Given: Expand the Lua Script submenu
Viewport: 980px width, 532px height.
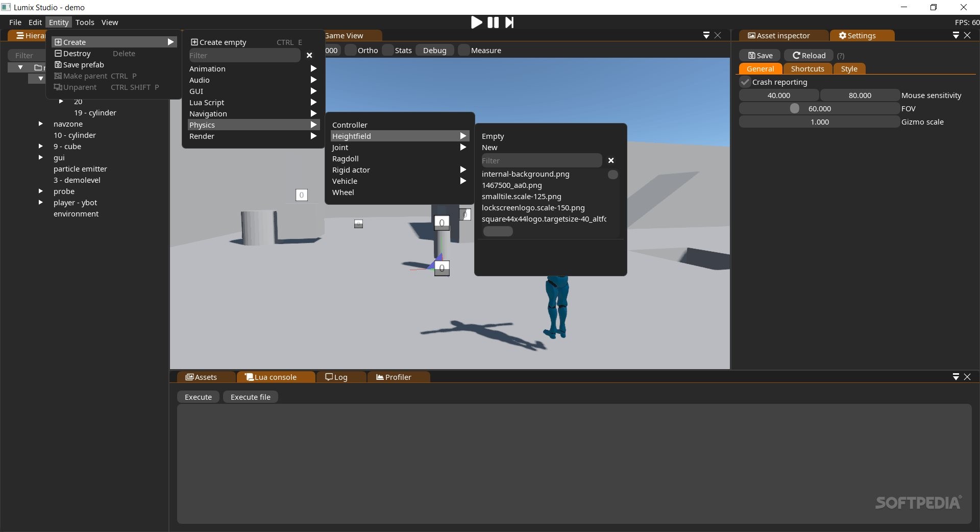Looking at the screenshot, I should (x=254, y=103).
